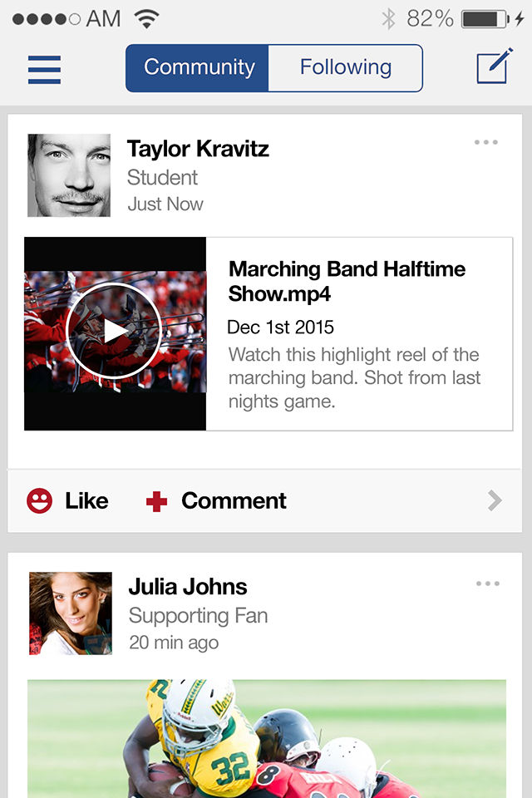The height and width of the screenshot is (798, 532).
Task: Switch to the Community tab
Action: [198, 68]
